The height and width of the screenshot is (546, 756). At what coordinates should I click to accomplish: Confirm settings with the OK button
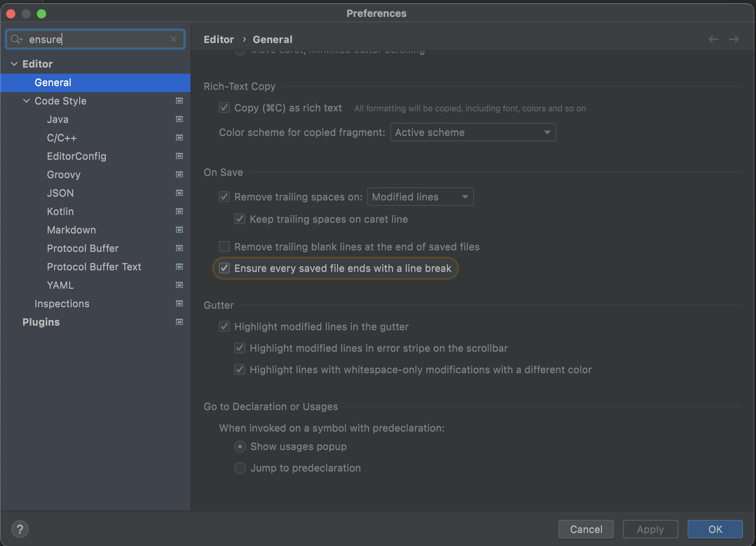[715, 529]
